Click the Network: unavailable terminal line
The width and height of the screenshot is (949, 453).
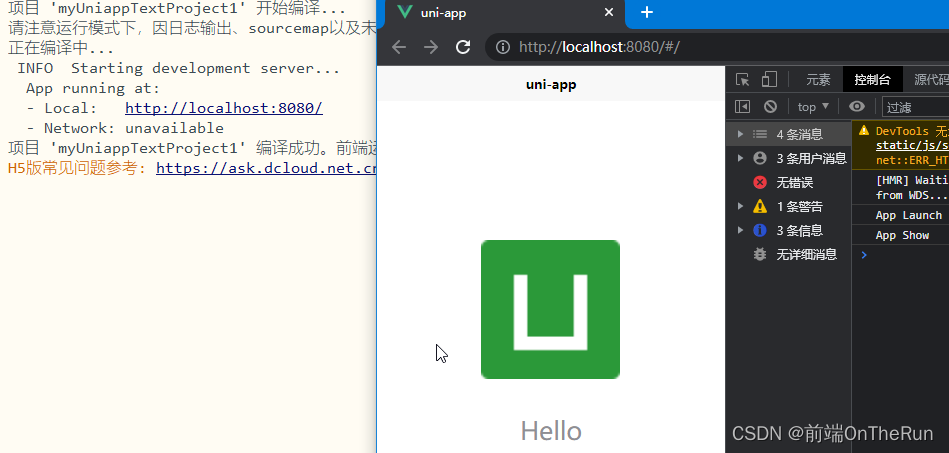[125, 128]
